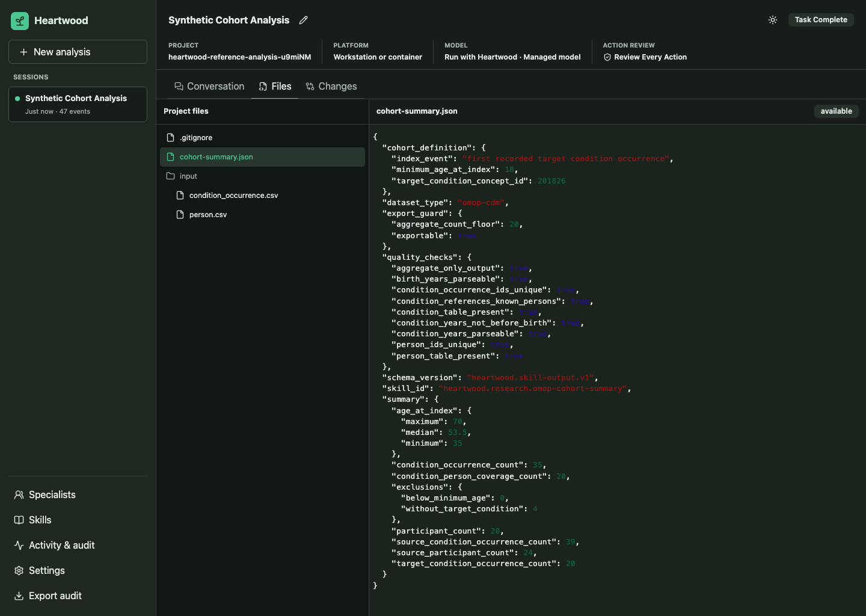The height and width of the screenshot is (616, 866).
Task: Select the Files tab
Action: (x=275, y=86)
